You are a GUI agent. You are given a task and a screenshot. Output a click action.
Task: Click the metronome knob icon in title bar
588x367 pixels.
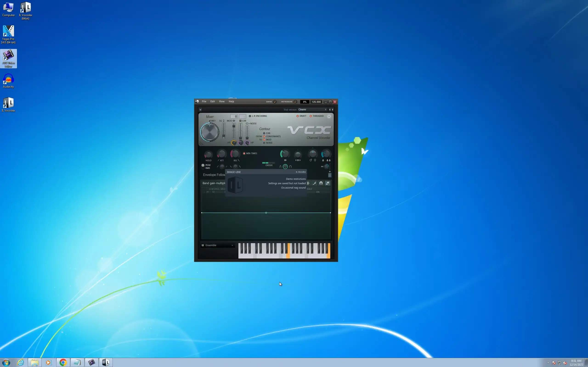point(295,102)
